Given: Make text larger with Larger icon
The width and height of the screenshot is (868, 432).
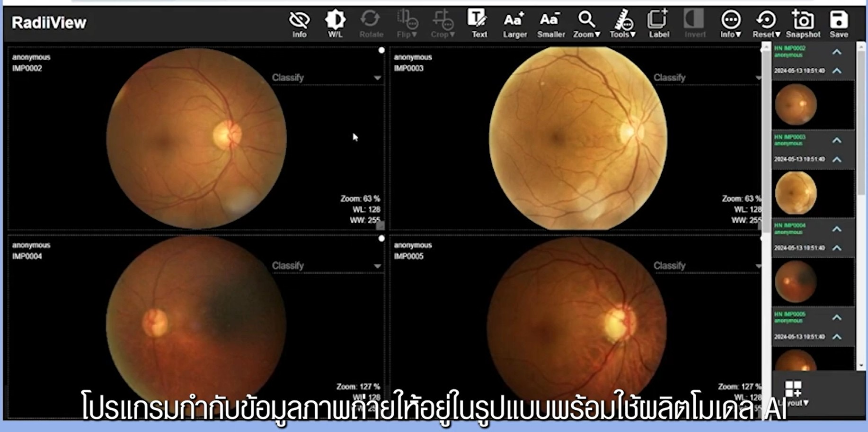Looking at the screenshot, I should [514, 24].
